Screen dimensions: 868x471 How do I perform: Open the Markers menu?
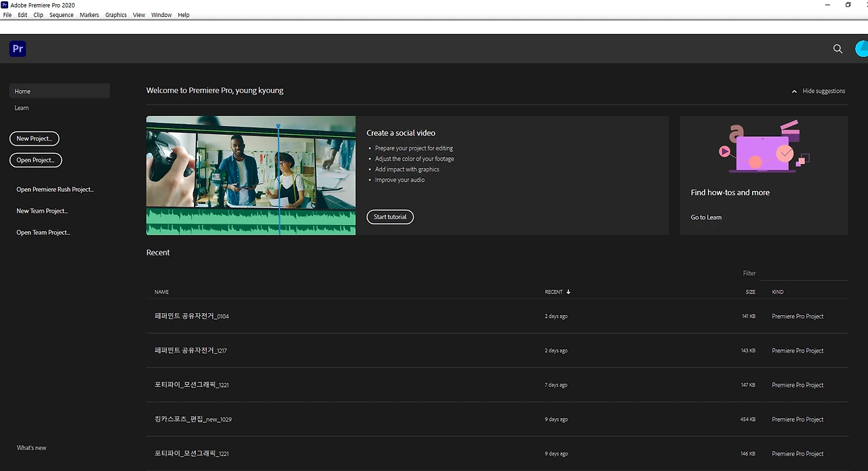89,15
